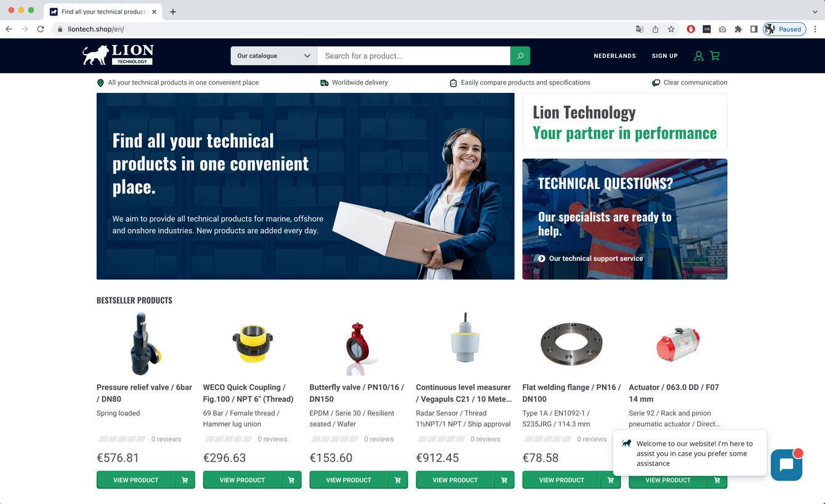View product for WECO Quick Coupling
Screen dimensions: 825x504
[x=242, y=480]
